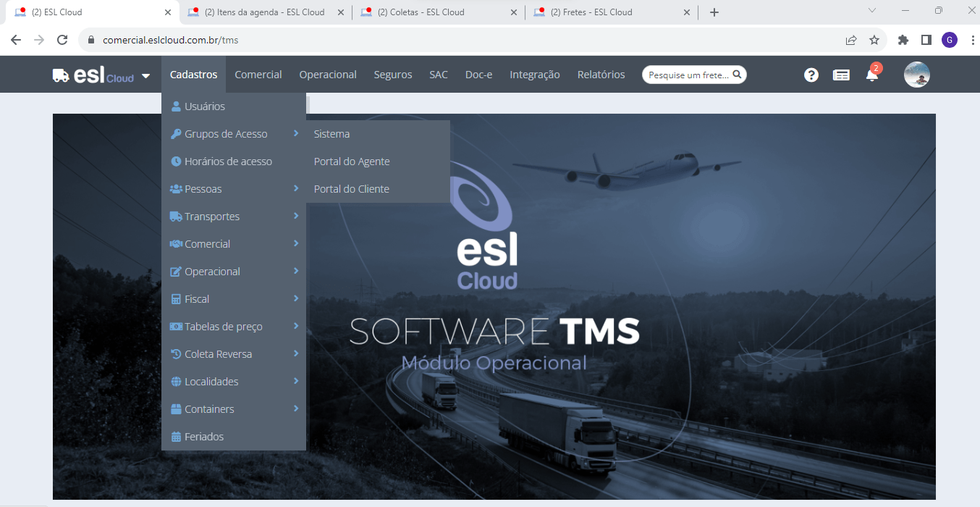Expand the Containers chevron
The image size is (980, 507).
(296, 408)
